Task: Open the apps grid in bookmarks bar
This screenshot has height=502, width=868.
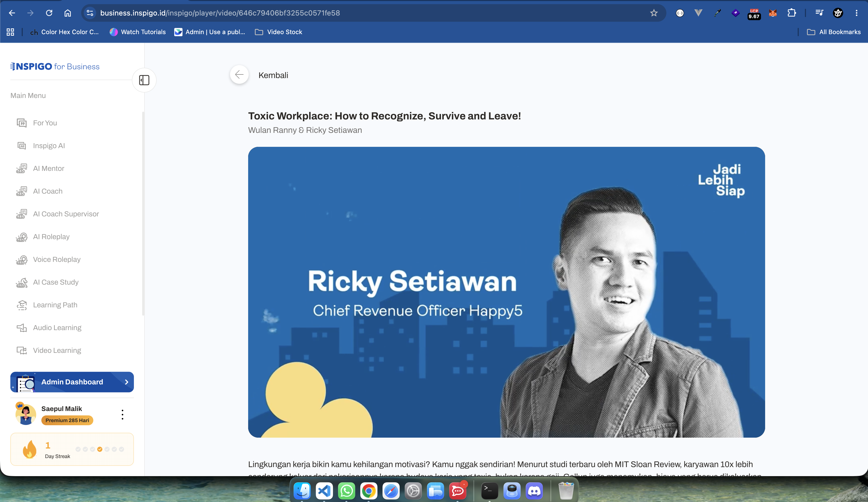Action: pyautogui.click(x=10, y=32)
